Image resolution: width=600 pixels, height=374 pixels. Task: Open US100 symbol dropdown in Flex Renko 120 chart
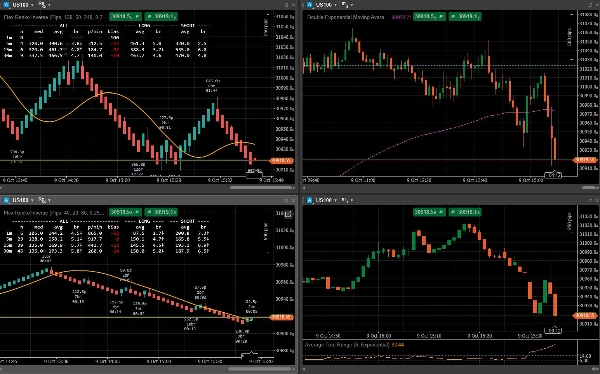(x=23, y=5)
